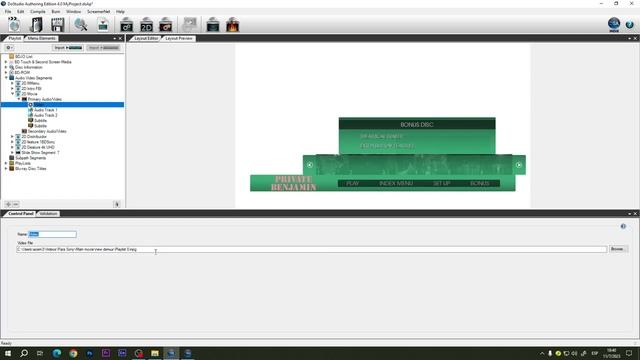Expand the BD-ROM node
The image size is (640, 360).
pyautogui.click(x=6, y=73)
